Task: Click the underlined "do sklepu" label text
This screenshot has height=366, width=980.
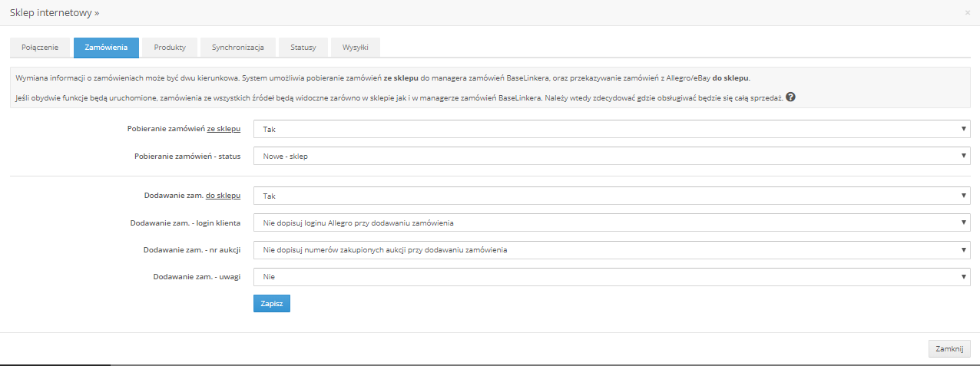Action: click(x=223, y=196)
